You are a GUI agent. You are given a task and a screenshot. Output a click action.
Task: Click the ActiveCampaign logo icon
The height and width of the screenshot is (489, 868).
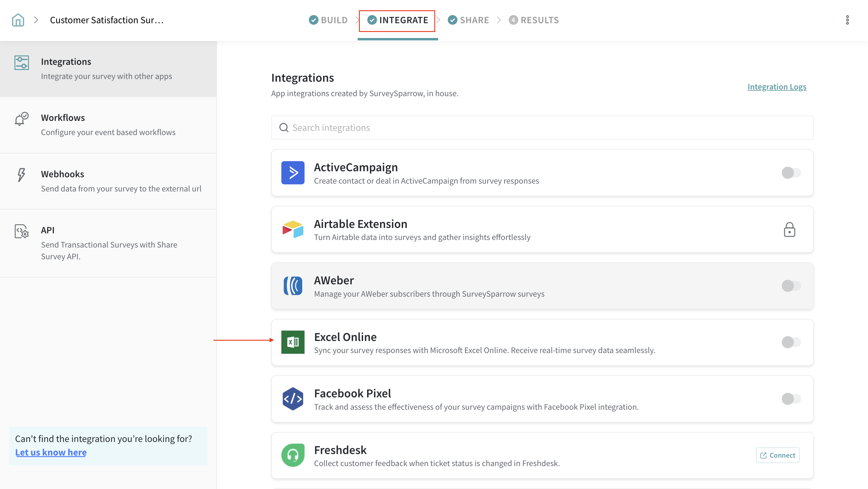(x=292, y=172)
